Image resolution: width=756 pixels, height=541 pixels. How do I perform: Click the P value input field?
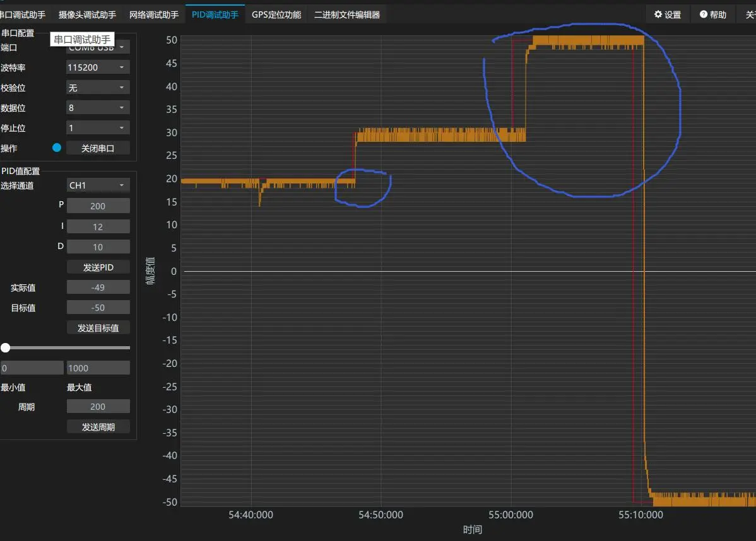[x=98, y=206]
